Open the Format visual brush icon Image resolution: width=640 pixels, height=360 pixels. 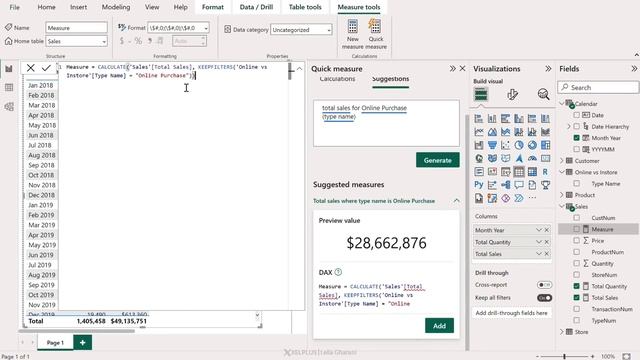tap(512, 94)
